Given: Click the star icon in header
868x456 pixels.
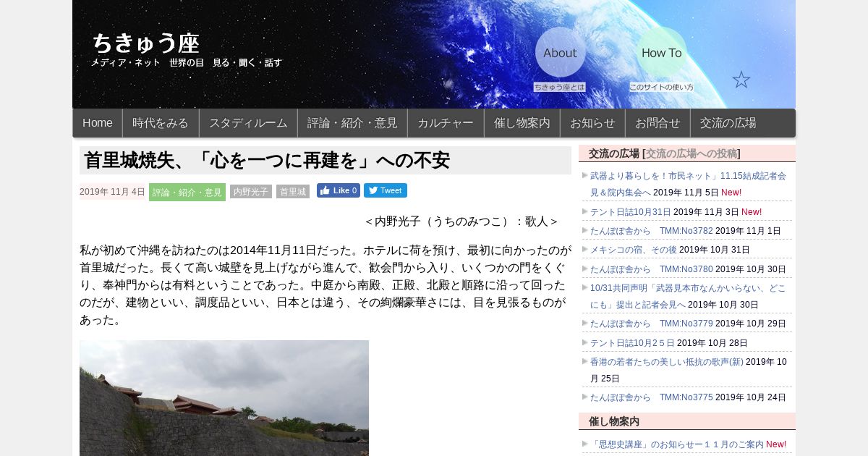Looking at the screenshot, I should click(x=741, y=80).
